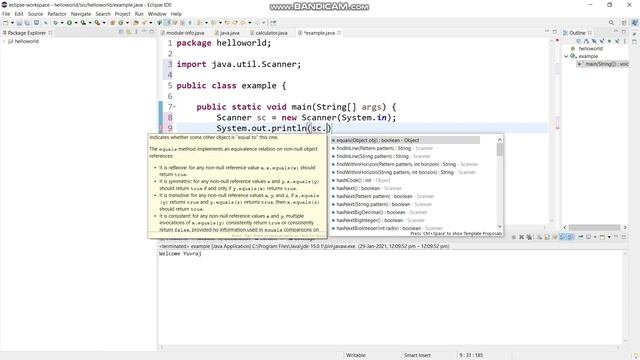Click the Save All toolbar icon
This screenshot has width=640, height=360.
pos(27,23)
